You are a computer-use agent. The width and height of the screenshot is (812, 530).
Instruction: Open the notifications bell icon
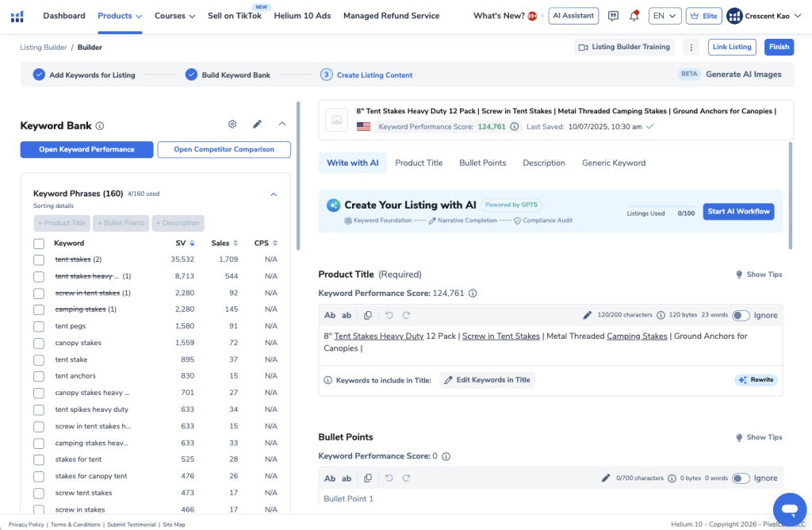[634, 16]
